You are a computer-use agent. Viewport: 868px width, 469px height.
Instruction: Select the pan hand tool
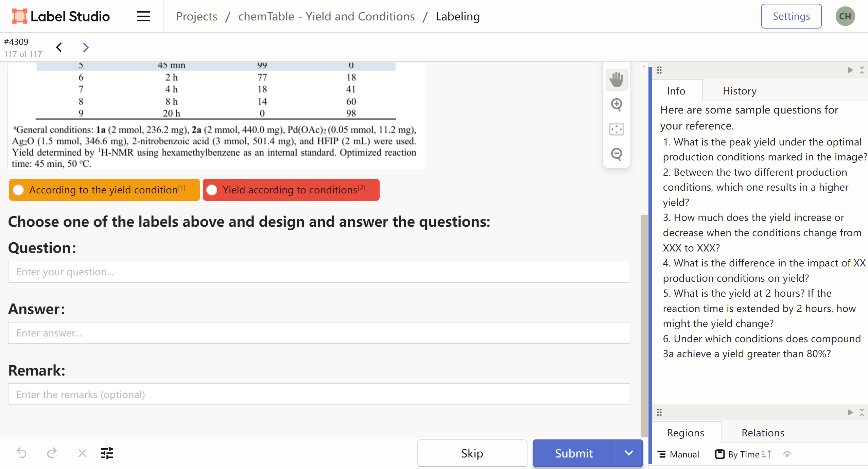(x=616, y=80)
